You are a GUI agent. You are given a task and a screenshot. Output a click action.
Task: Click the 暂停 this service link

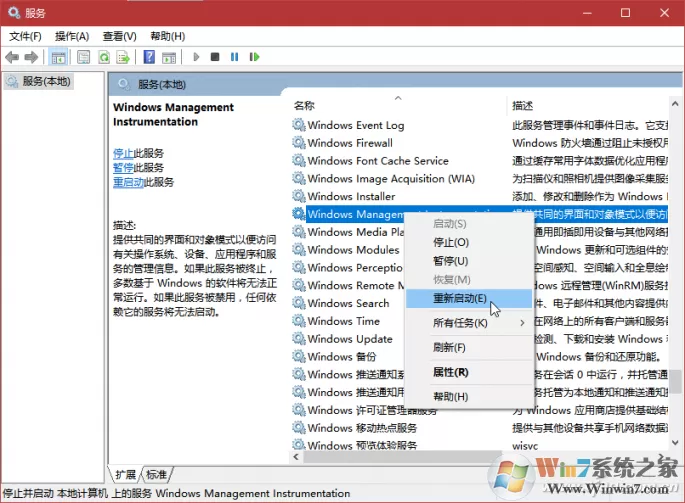click(123, 168)
